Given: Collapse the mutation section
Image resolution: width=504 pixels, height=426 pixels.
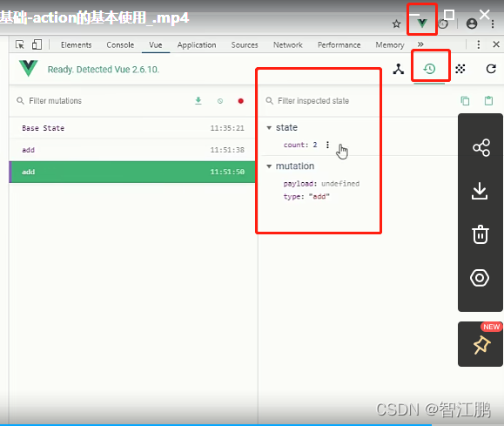Looking at the screenshot, I should click(x=269, y=166).
